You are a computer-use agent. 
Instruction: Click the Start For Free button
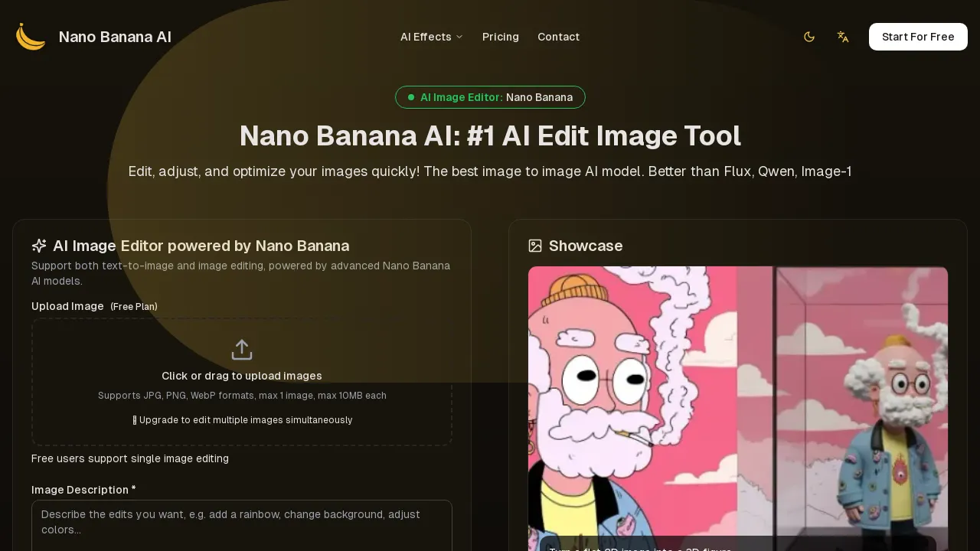pos(918,37)
